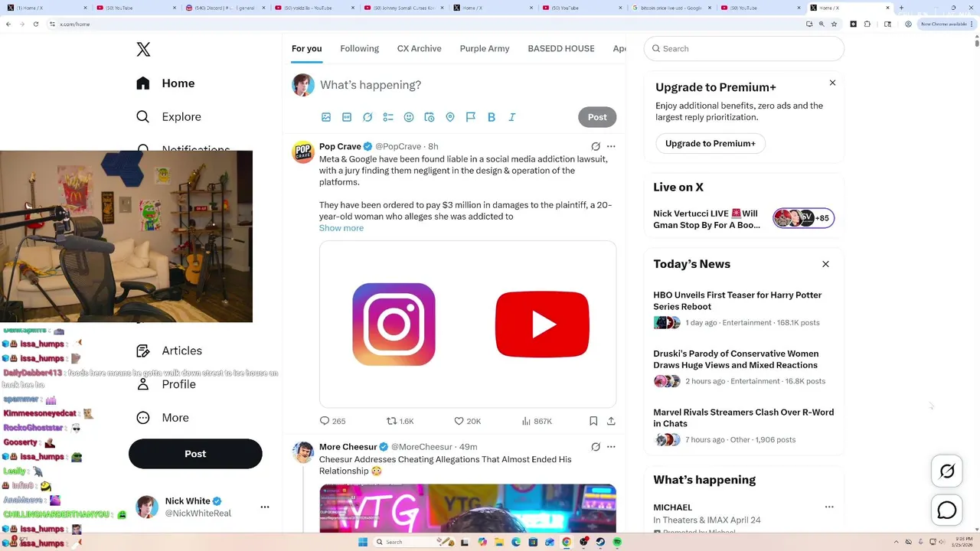Open Steam from the taskbar
Image resolution: width=980 pixels, height=551 pixels.
pos(600,542)
